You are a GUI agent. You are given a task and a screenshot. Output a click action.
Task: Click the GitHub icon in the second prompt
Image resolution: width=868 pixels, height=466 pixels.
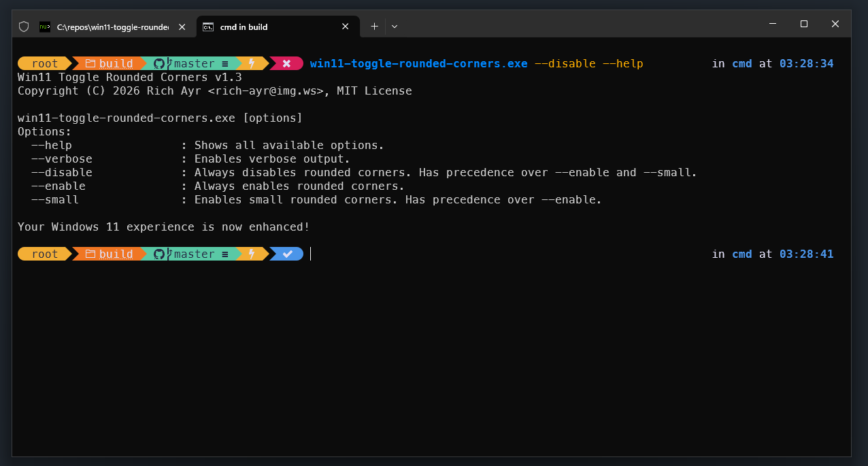tap(159, 254)
